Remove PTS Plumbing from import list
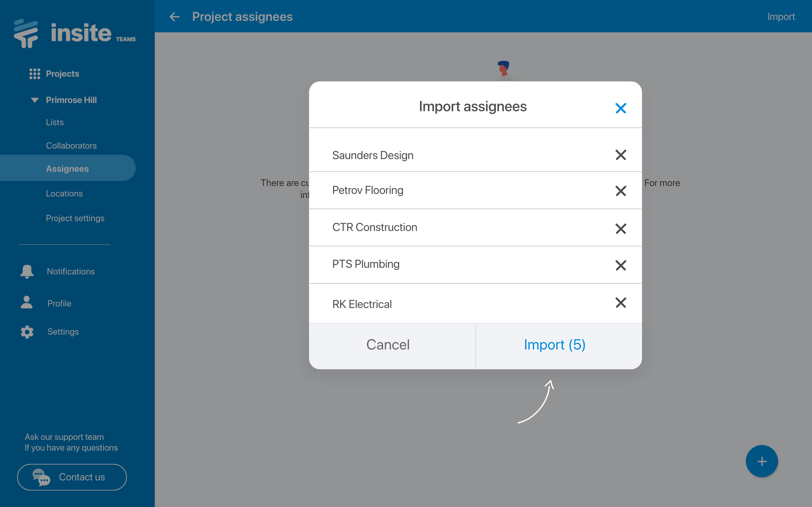812x507 pixels. point(620,265)
